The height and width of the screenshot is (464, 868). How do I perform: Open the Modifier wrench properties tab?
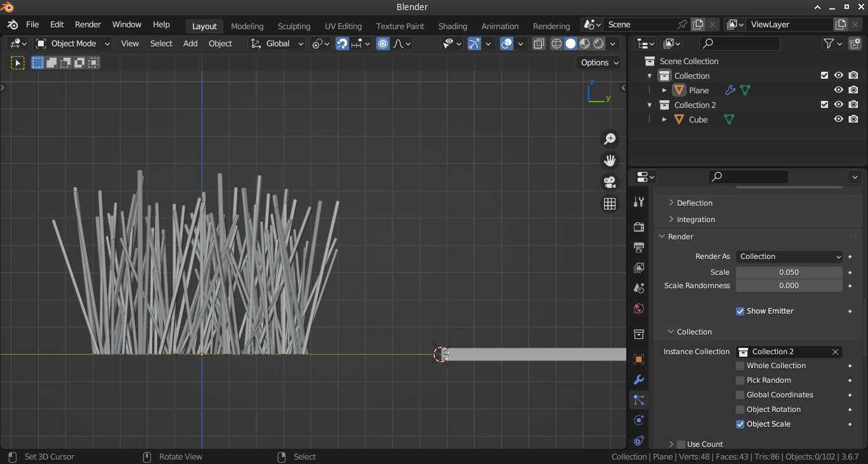tap(639, 380)
